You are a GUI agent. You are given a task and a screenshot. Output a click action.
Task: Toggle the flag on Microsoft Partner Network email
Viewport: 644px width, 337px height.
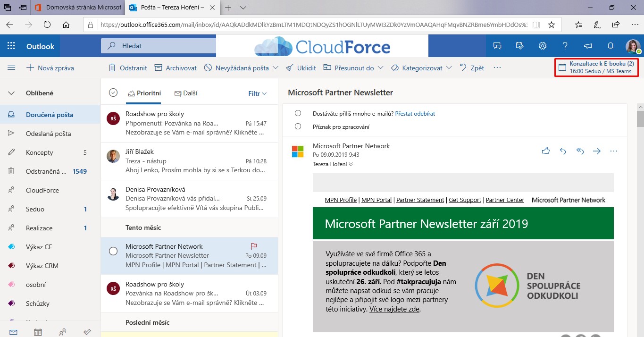(253, 246)
